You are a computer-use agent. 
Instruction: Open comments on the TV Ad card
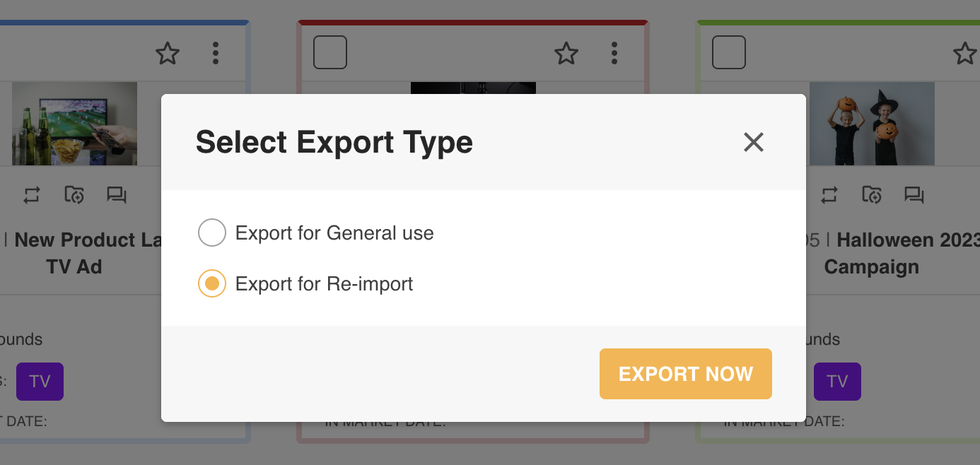(x=117, y=195)
